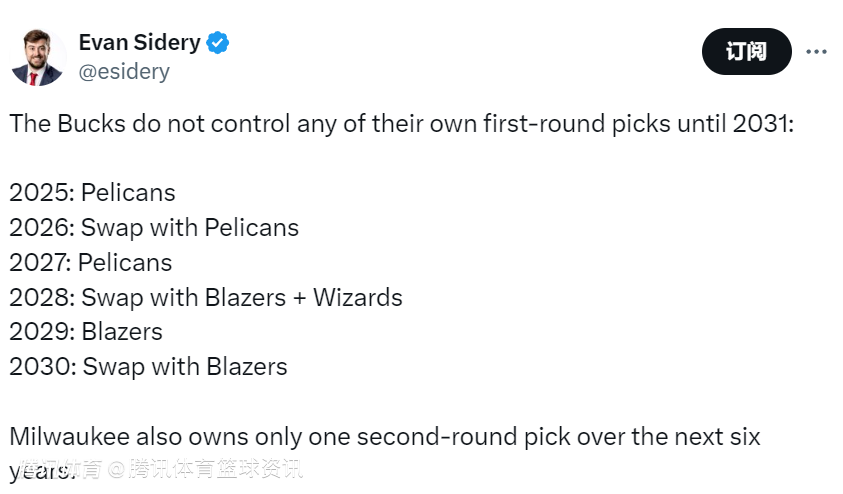The width and height of the screenshot is (843, 494).
Task: Click the word "Wizards" in the 2028 line
Action: point(358,298)
